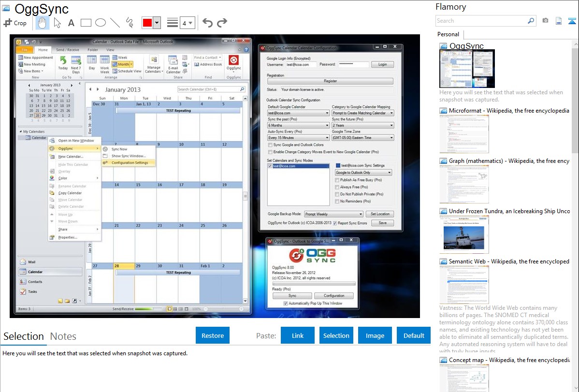Toggle Report Sync Errors checkbox
The image size is (579, 392).
point(335,223)
